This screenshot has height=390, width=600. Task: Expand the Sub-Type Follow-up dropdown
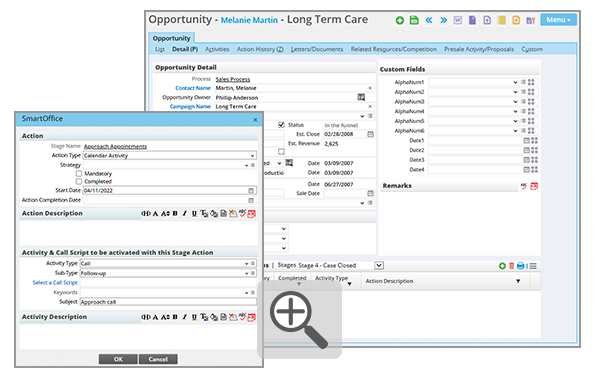click(246, 273)
